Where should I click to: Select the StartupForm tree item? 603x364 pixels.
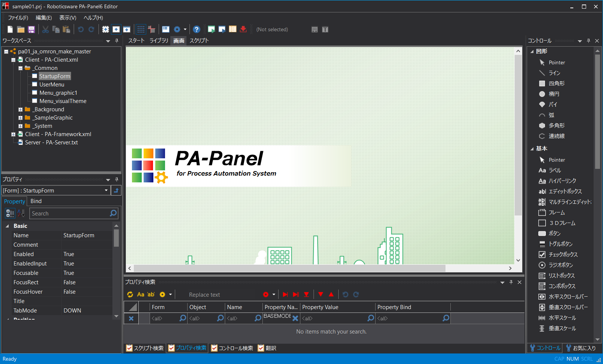pyautogui.click(x=55, y=76)
